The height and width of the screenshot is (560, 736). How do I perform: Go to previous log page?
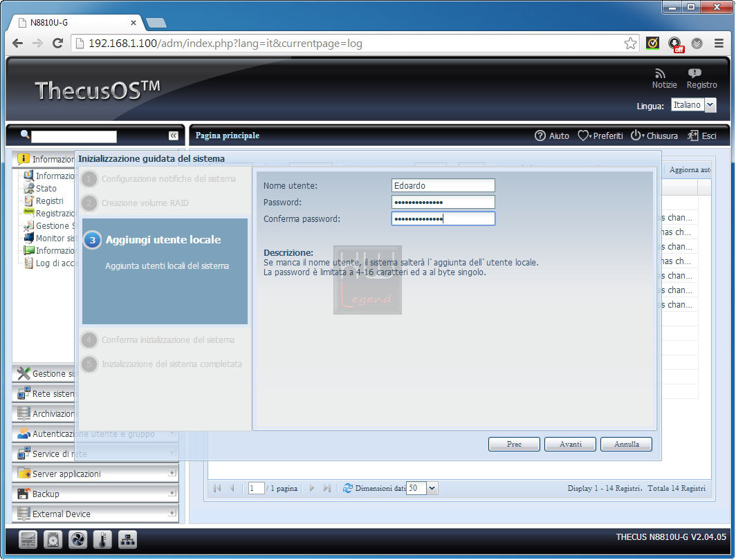pos(232,488)
